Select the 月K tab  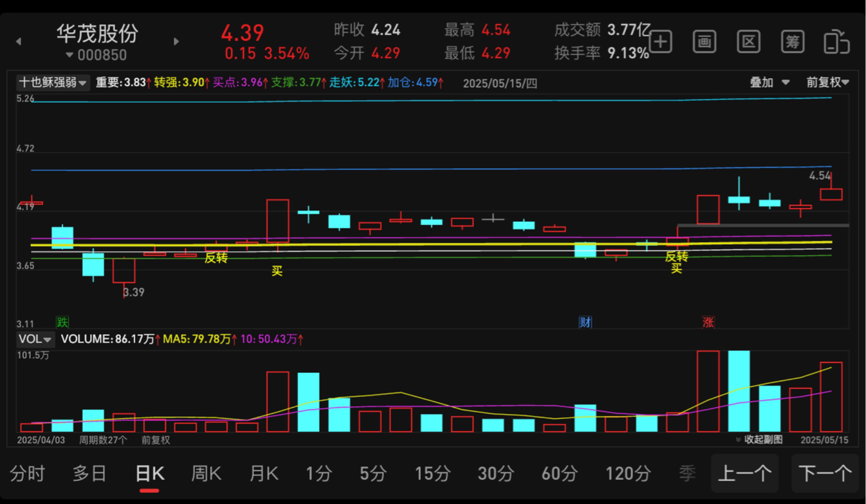pos(264,473)
